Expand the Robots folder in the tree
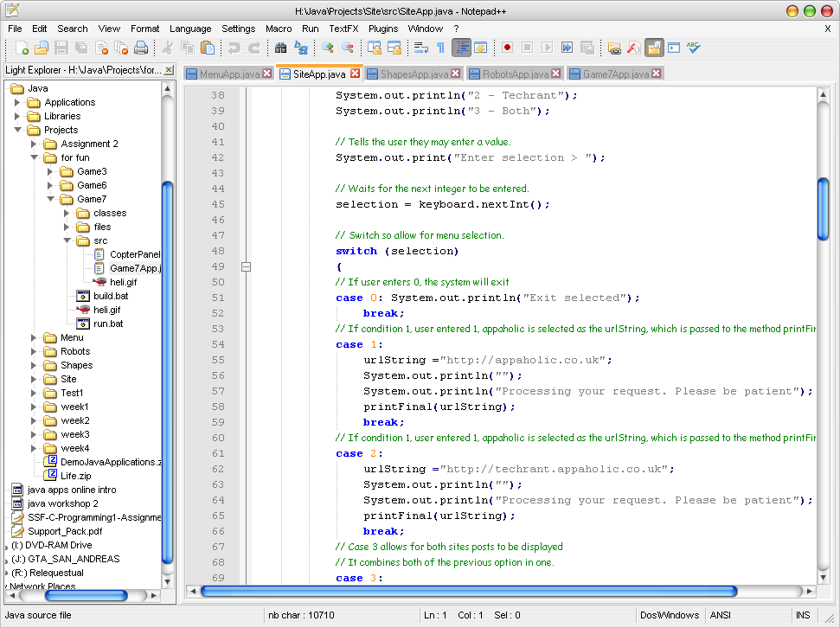 pyautogui.click(x=34, y=351)
